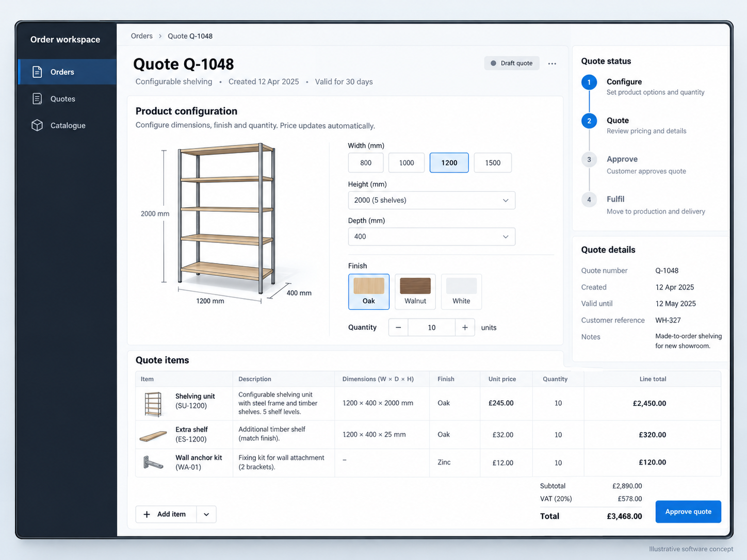The width and height of the screenshot is (747, 560).
Task: Click the Extra shelf row thumbnail
Action: (153, 436)
